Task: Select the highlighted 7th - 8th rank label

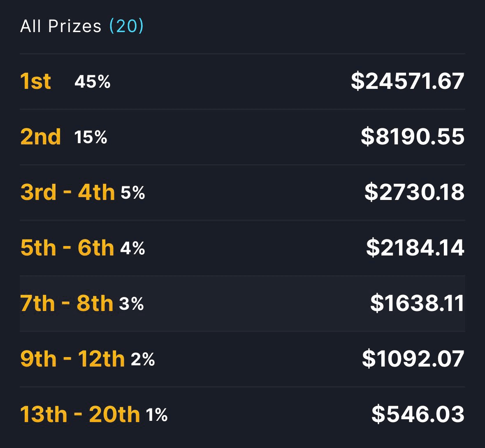Action: click(67, 304)
